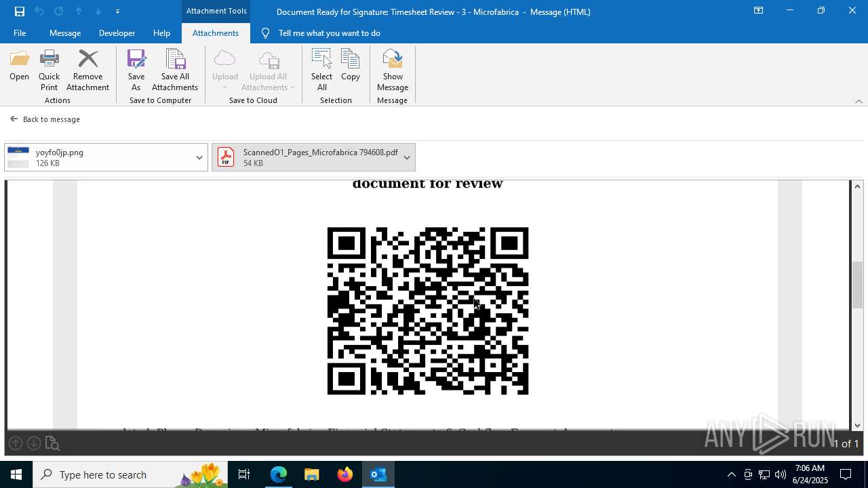
Task: Click the QR code in the document
Action: pos(428,310)
